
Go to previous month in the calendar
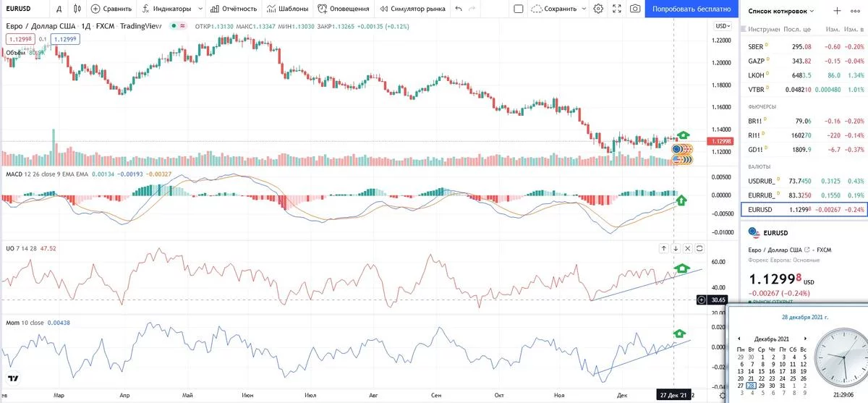point(739,339)
